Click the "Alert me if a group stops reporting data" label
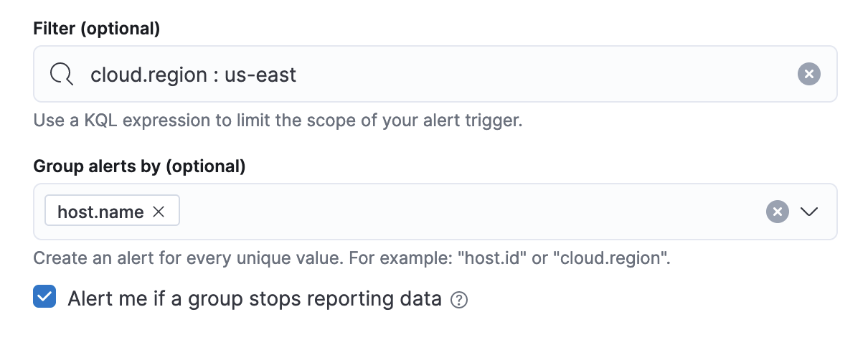Screen dimensions: 868x340 pos(254,298)
